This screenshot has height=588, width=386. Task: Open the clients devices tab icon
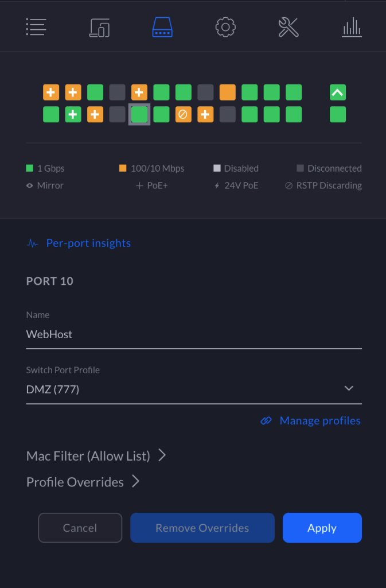point(99,27)
